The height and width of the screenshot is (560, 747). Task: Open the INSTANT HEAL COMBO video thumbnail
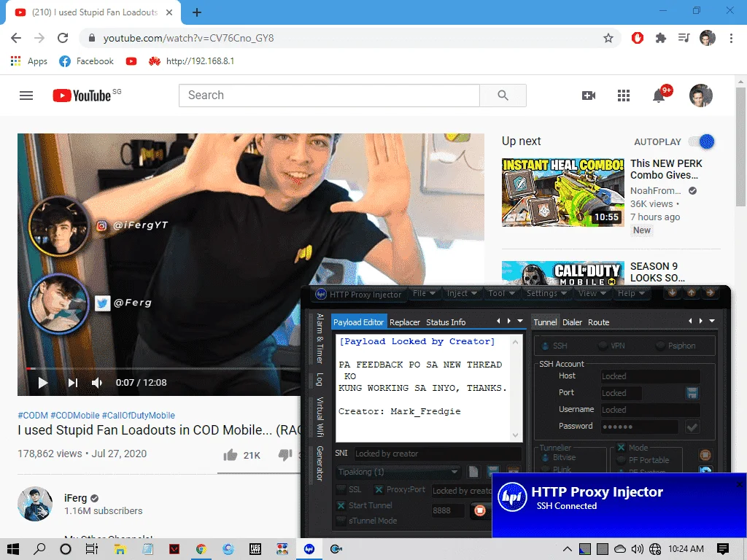click(562, 192)
